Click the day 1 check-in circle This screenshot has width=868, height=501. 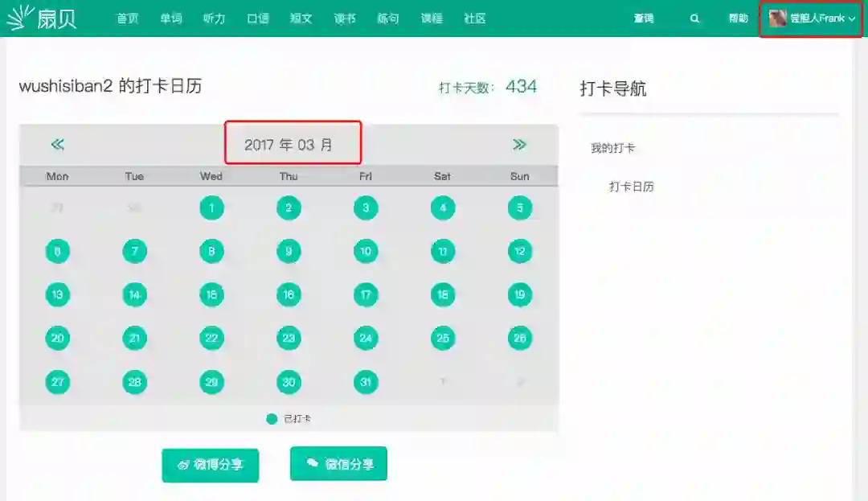[211, 208]
